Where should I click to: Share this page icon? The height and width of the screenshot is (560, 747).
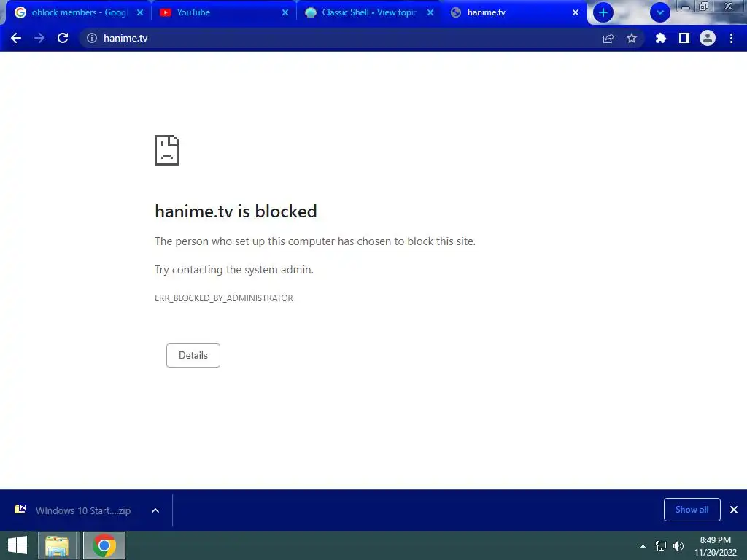point(608,38)
